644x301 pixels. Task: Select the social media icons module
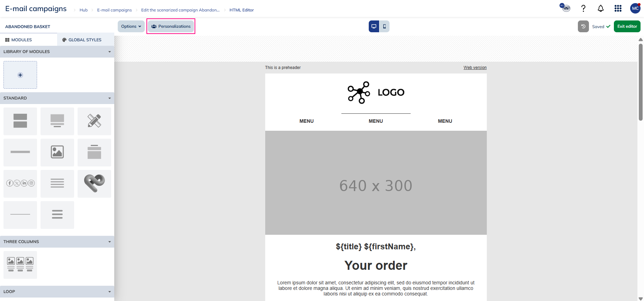click(20, 183)
